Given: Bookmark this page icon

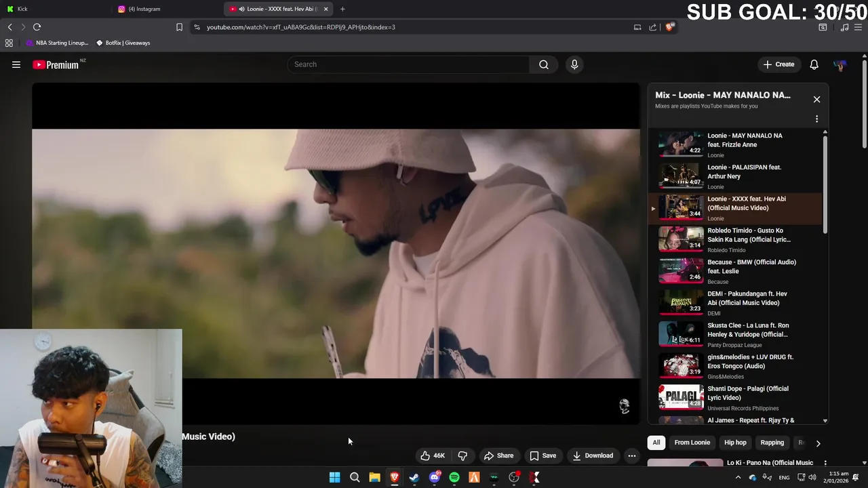Looking at the screenshot, I should coord(179,27).
